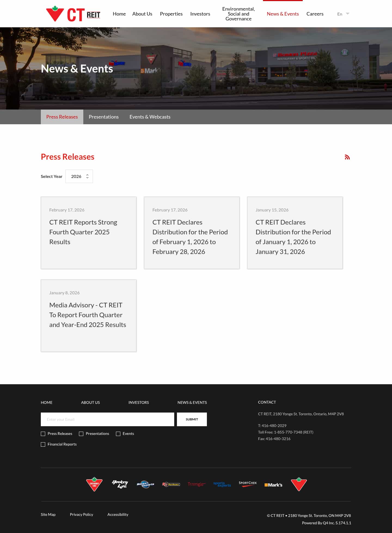Click the Fax: 416-480-3216 line
This screenshot has height=533, width=392.
click(274, 439)
